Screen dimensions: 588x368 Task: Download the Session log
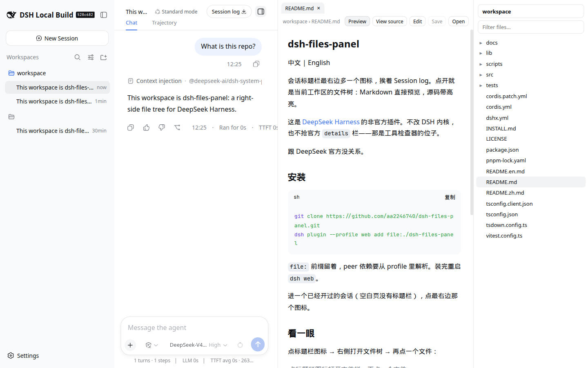[229, 11]
